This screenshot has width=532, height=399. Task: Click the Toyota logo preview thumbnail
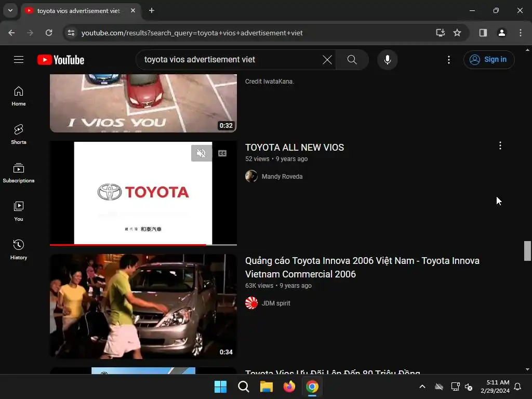[143, 193]
